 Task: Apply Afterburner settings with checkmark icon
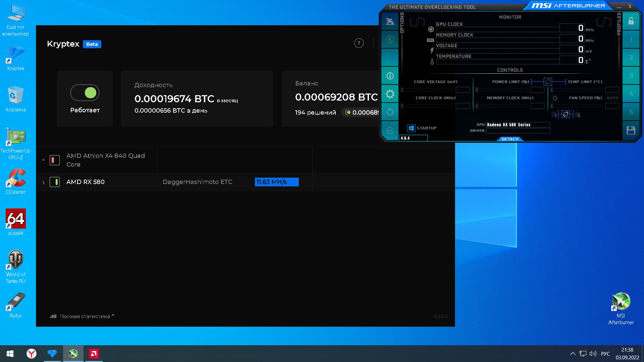point(390,130)
